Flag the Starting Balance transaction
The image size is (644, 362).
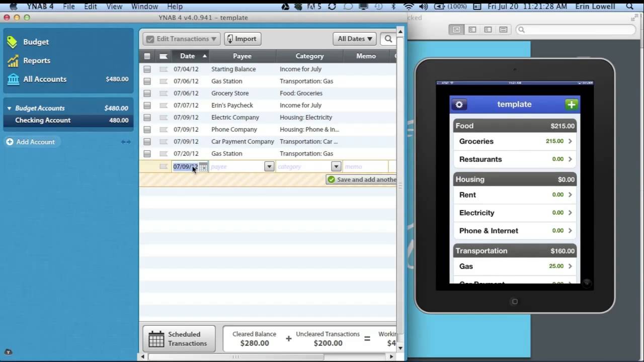coord(164,69)
